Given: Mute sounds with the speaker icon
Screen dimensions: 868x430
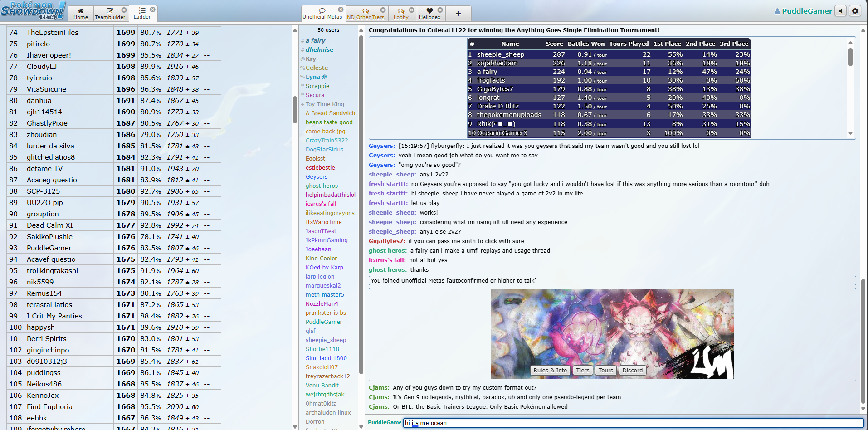Looking at the screenshot, I should coord(841,10).
